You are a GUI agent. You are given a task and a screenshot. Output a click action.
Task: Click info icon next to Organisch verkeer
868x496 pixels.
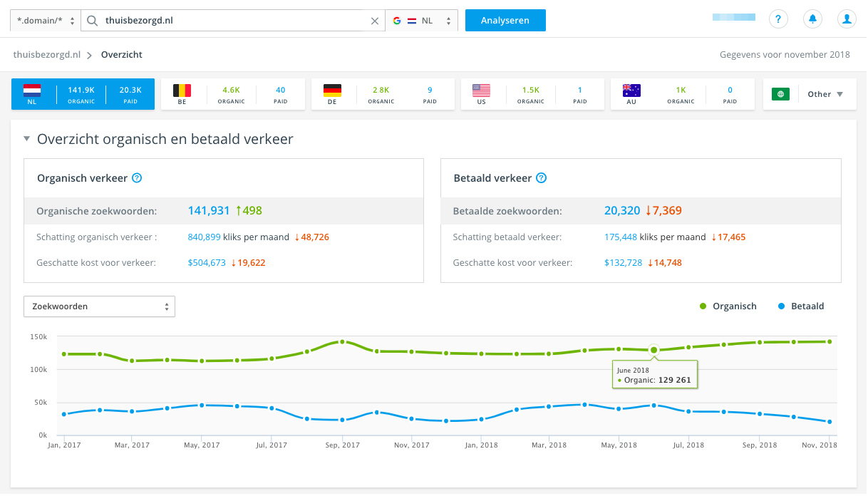[x=138, y=178]
